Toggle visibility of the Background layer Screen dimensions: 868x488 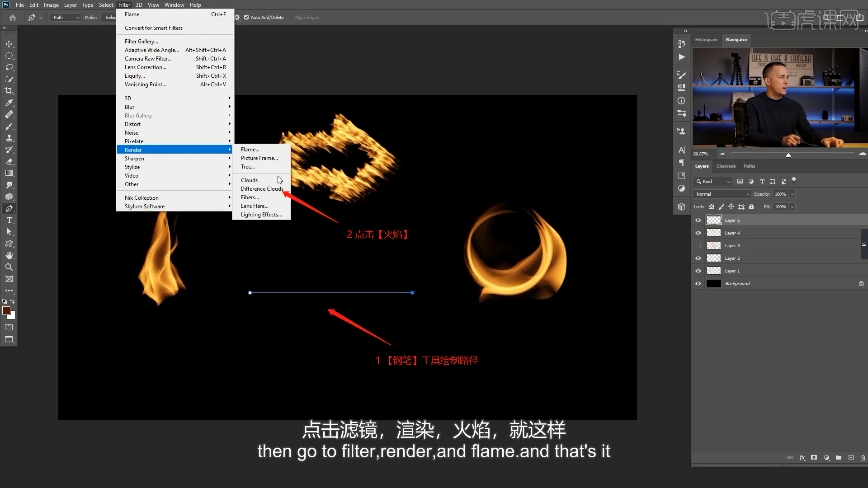click(x=698, y=284)
